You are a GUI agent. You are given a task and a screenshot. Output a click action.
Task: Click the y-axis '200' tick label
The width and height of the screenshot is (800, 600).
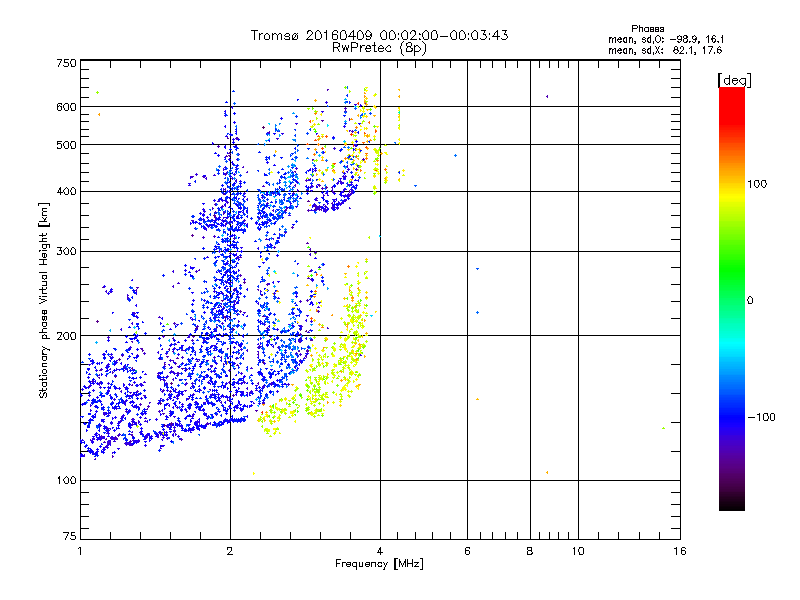pyautogui.click(x=66, y=336)
